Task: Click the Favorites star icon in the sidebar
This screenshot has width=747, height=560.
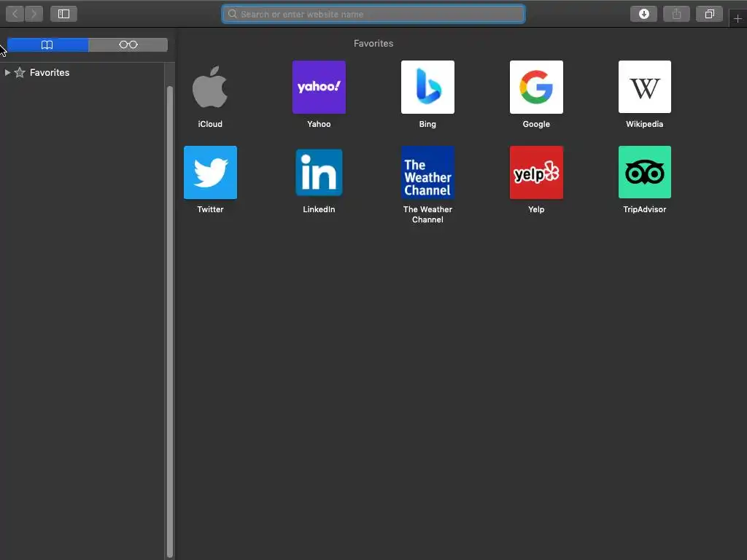Action: (20, 72)
